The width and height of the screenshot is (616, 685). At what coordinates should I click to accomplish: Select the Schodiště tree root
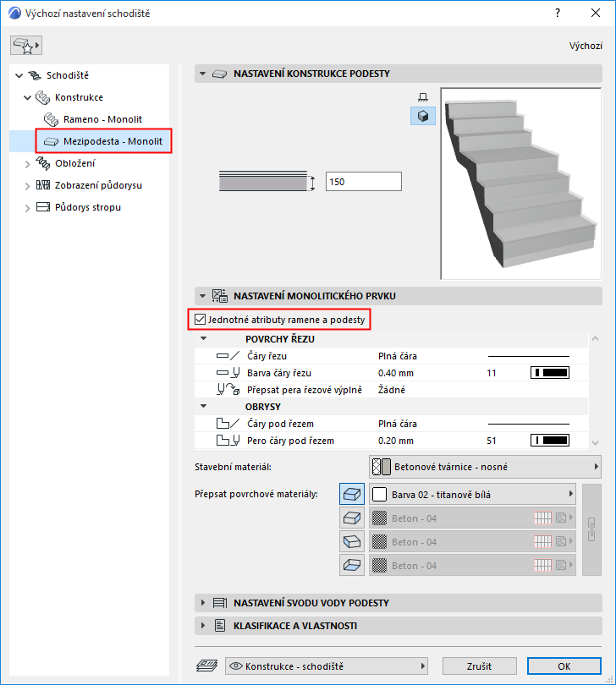68,75
